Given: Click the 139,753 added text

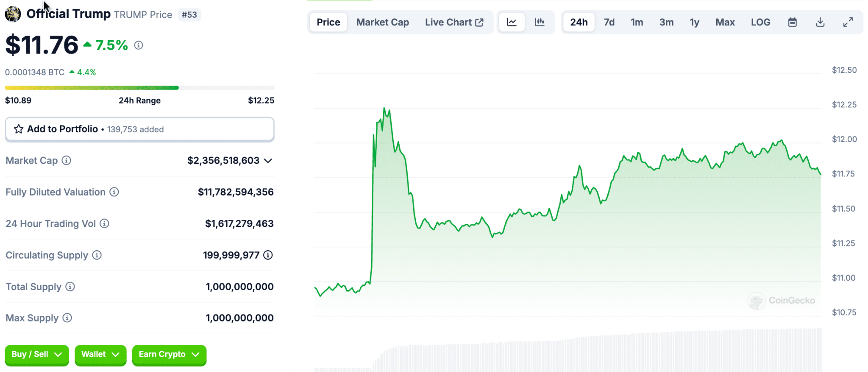Looking at the screenshot, I should (135, 129).
